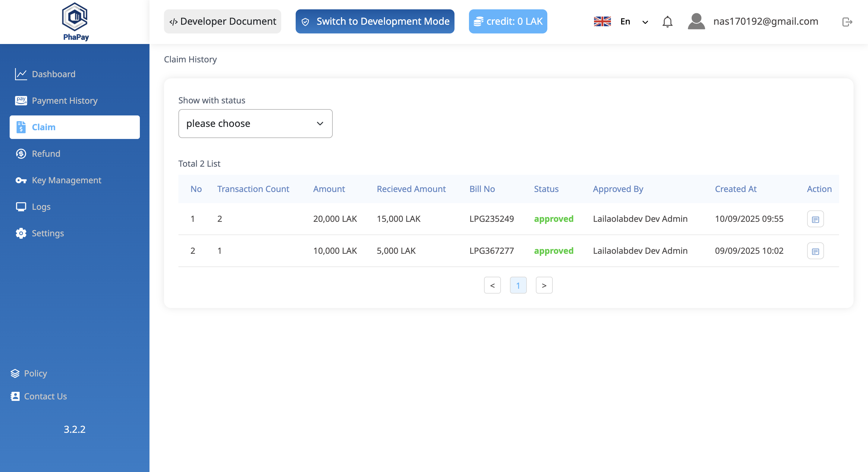Select Refund in the sidebar

click(46, 154)
